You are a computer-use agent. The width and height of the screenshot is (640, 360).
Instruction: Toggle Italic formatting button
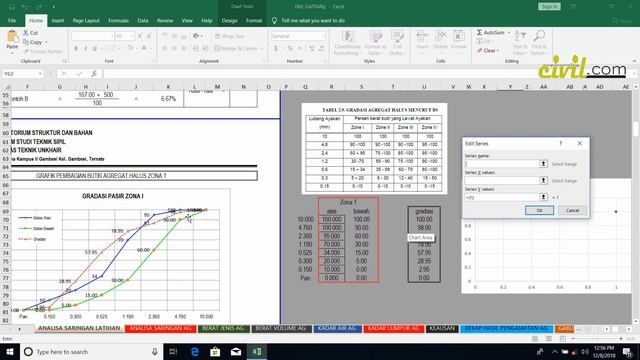[x=85, y=48]
